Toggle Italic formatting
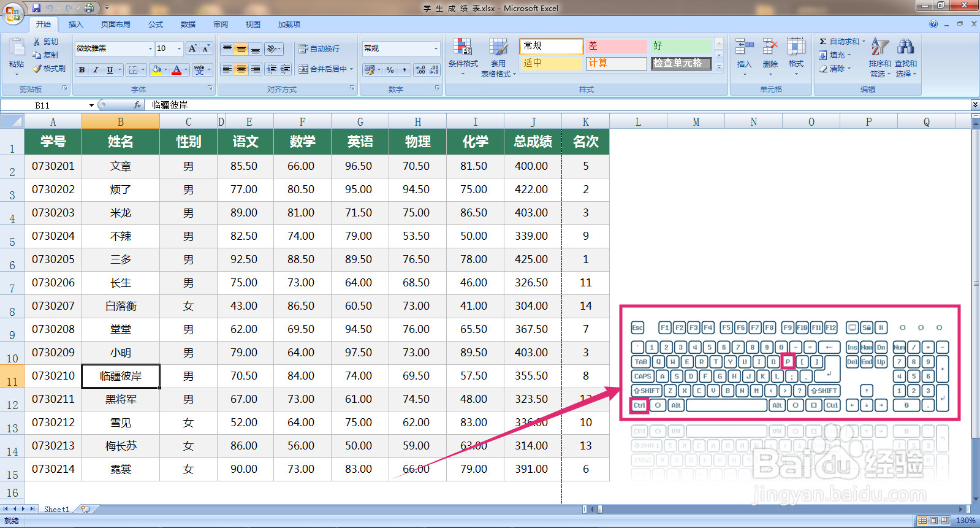980x528 pixels. [x=96, y=70]
